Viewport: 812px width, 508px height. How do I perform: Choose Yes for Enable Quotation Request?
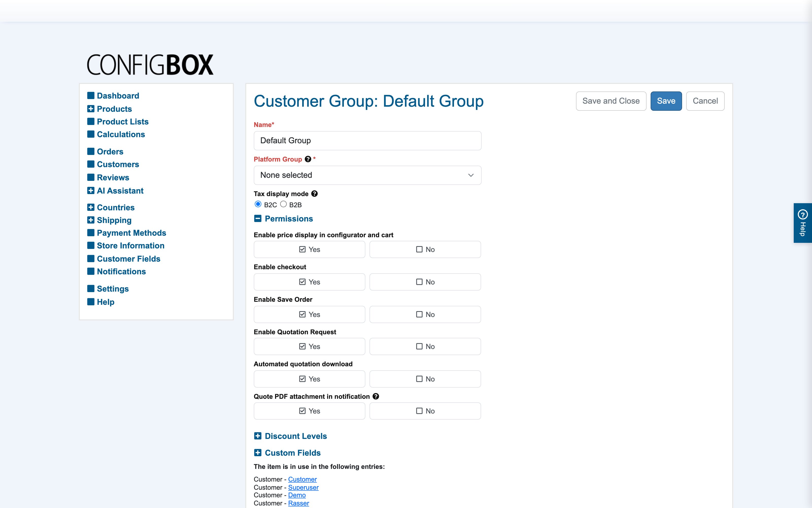pos(309,346)
